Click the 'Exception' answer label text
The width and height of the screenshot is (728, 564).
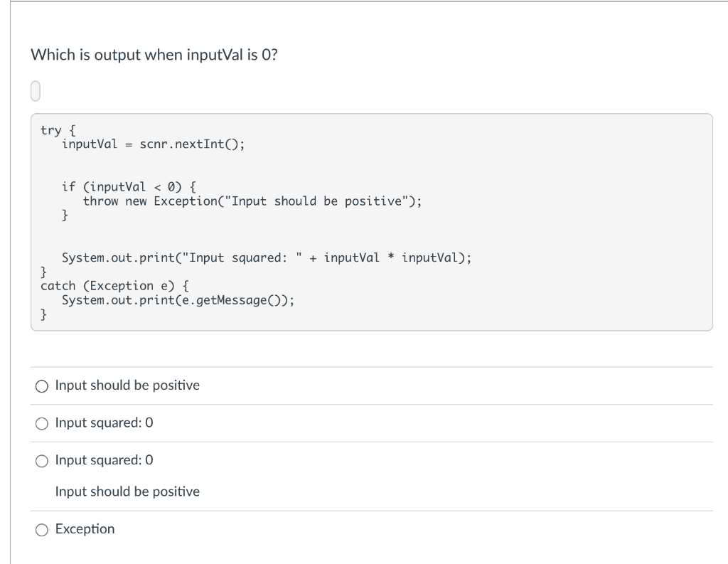click(x=85, y=529)
